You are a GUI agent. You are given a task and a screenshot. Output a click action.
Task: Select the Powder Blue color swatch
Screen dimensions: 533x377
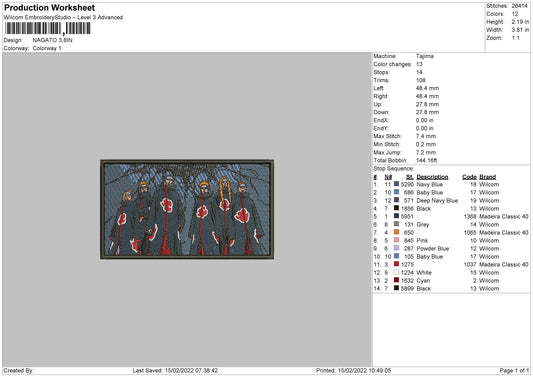click(x=396, y=248)
